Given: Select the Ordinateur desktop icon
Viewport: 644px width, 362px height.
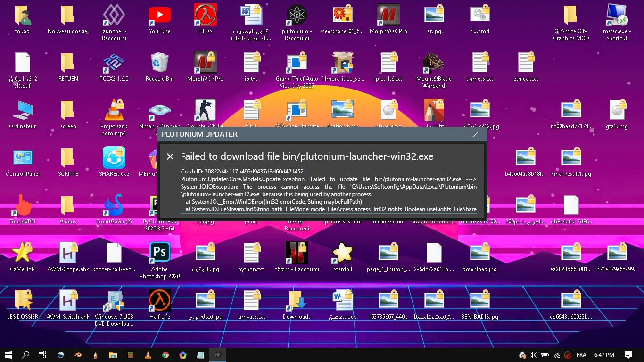Looking at the screenshot, I should pos(22,115).
